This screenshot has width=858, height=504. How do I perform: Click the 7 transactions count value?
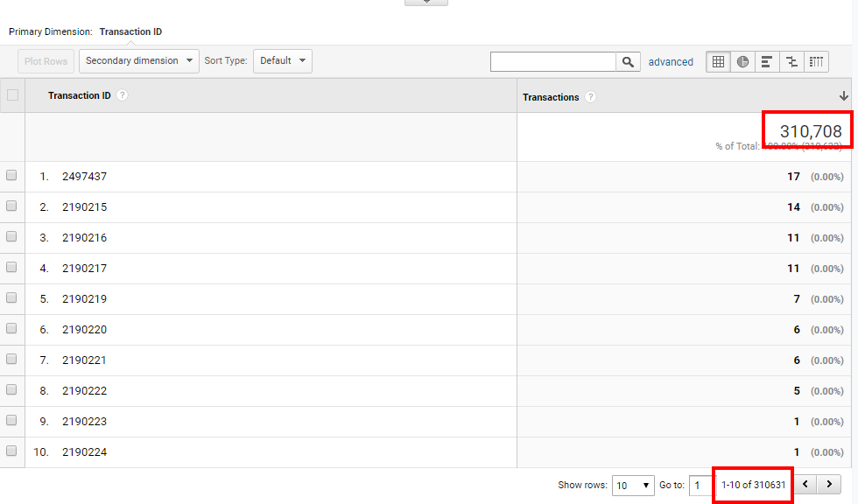coord(797,299)
